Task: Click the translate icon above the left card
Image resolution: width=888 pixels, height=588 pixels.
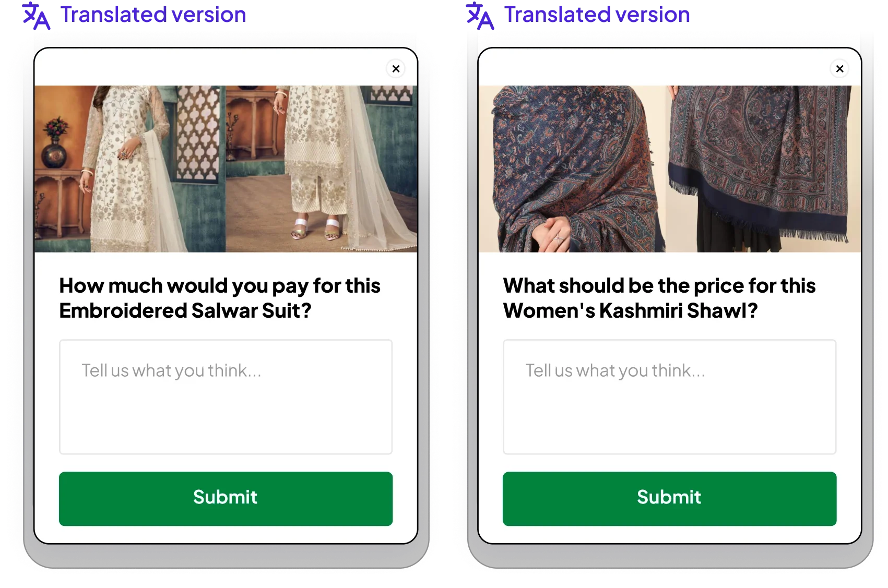Action: 36,16
